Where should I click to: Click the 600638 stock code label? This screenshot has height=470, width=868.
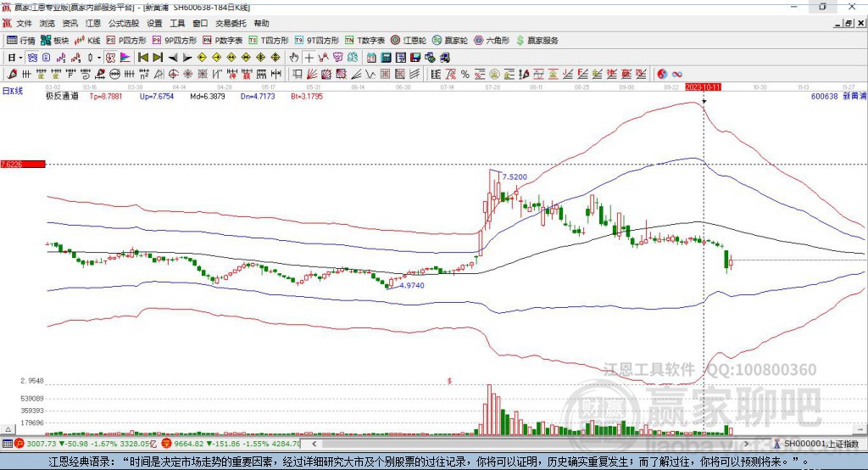pos(824,97)
